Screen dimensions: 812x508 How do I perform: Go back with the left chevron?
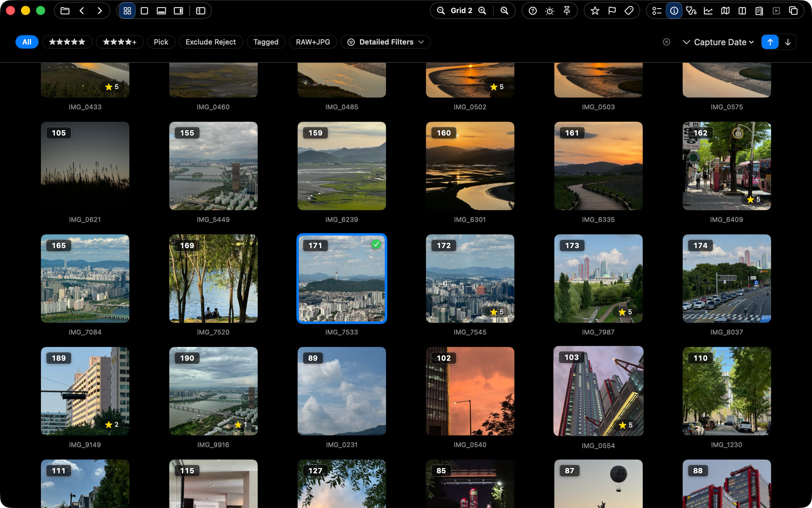point(82,11)
